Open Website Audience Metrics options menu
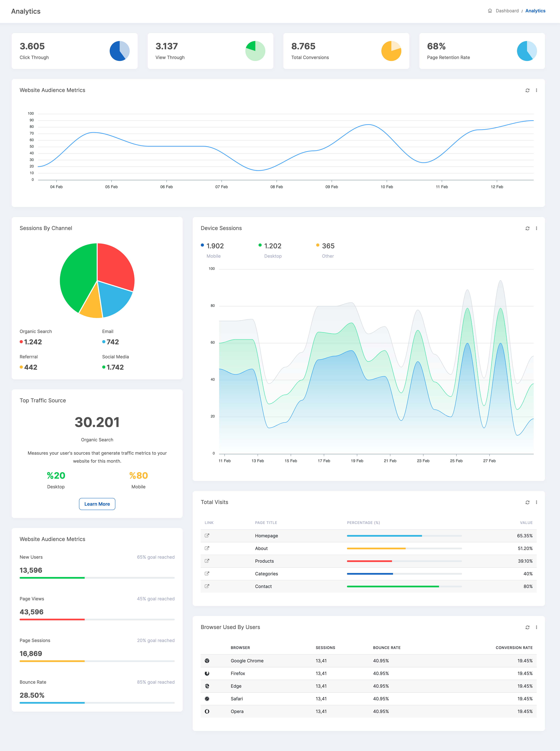Image resolution: width=560 pixels, height=751 pixels. tap(536, 90)
